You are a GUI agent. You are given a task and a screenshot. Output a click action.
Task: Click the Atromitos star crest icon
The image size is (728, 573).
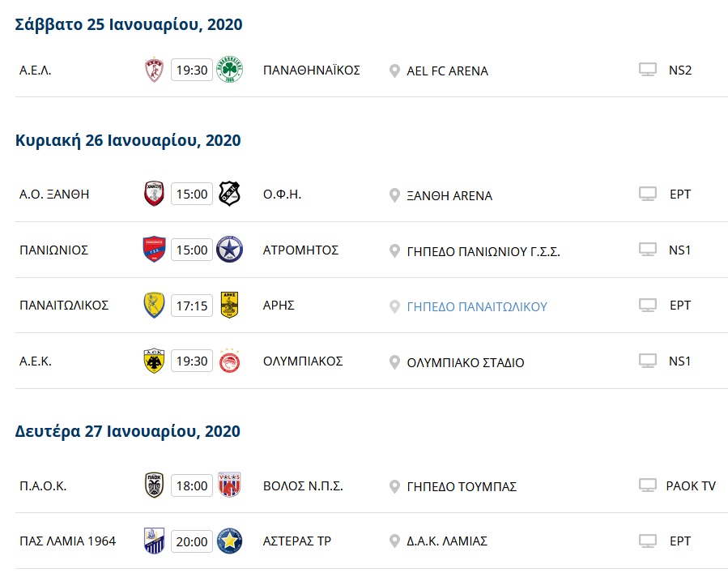pyautogui.click(x=230, y=250)
